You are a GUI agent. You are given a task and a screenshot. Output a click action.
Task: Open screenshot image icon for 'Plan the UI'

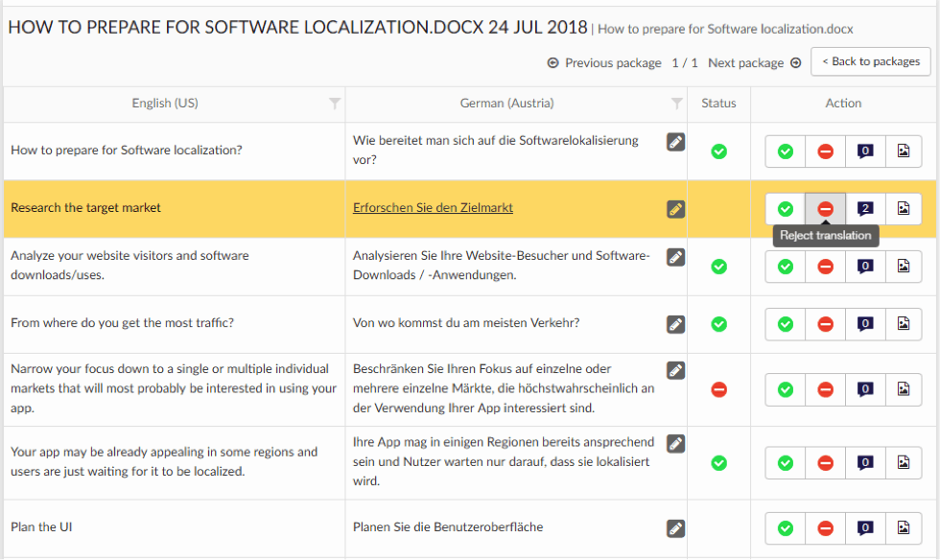point(904,527)
